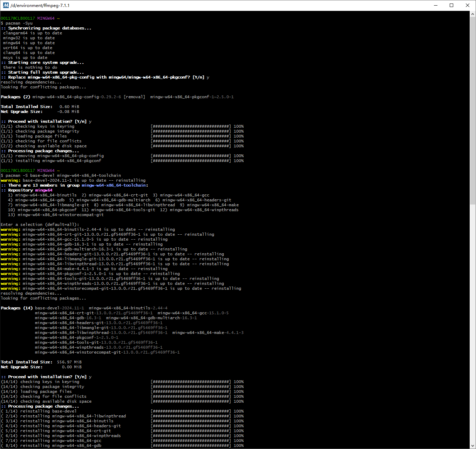Click the Net Upgrade Size 0.00 MiB line
This screenshot has width=476, height=449.
click(41, 367)
